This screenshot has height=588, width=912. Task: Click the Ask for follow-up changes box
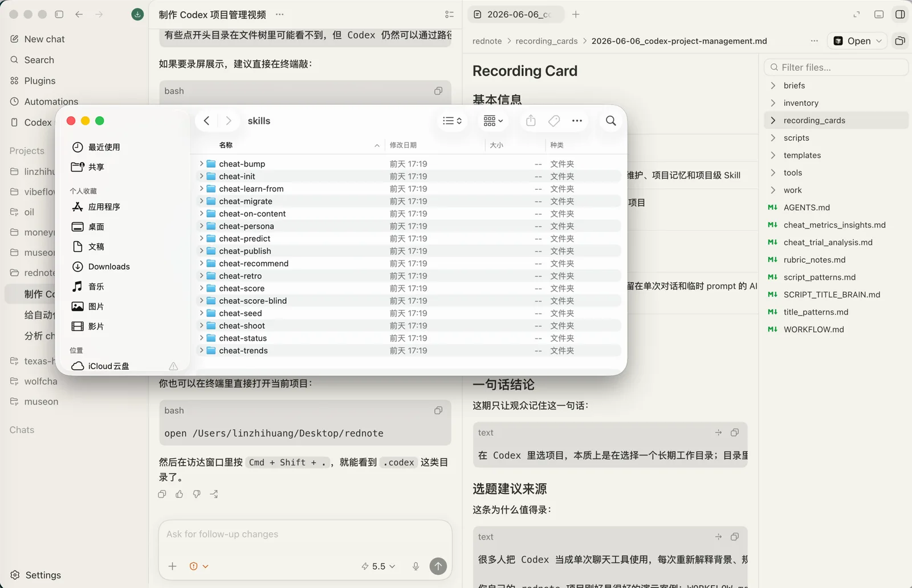[x=306, y=534]
